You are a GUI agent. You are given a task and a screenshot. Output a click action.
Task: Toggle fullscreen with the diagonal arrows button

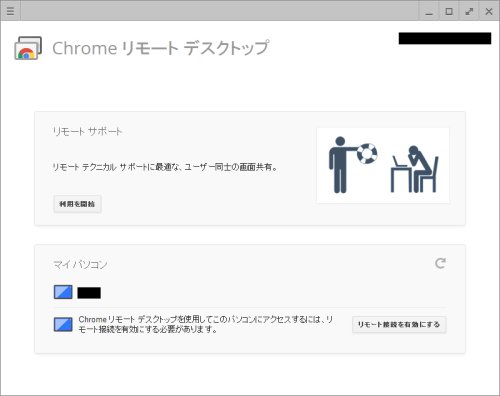(x=469, y=11)
